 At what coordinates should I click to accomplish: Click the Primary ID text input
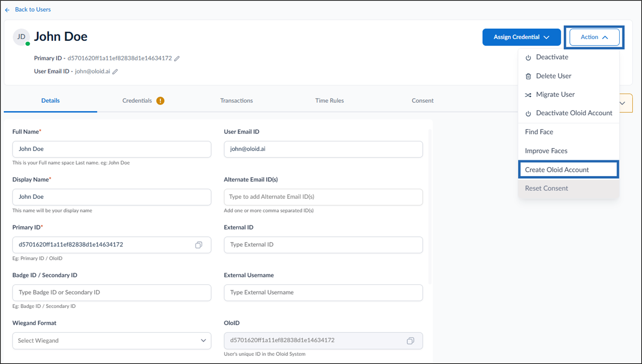point(112,245)
